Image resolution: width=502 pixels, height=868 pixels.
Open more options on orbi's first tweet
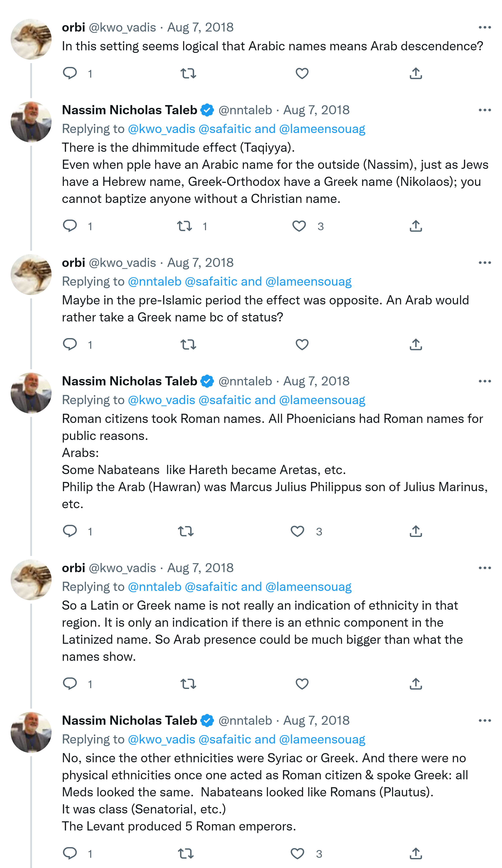(x=485, y=27)
